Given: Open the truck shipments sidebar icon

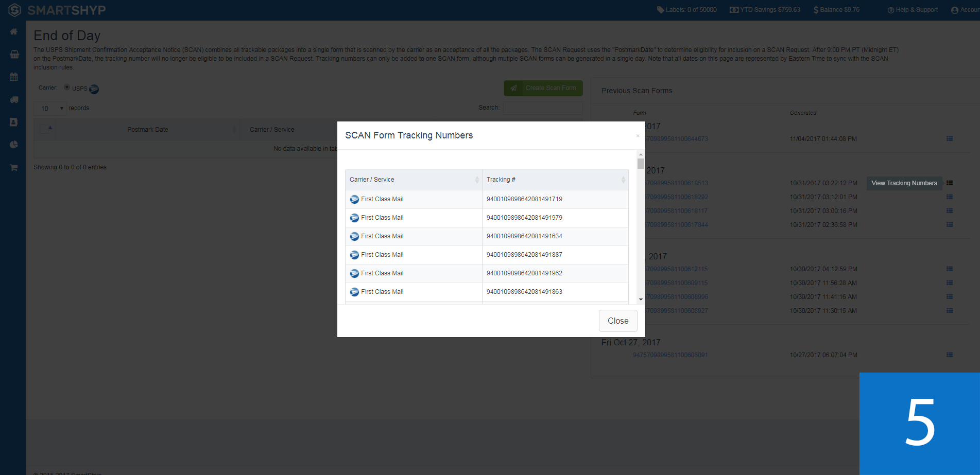Looking at the screenshot, I should coord(14,100).
